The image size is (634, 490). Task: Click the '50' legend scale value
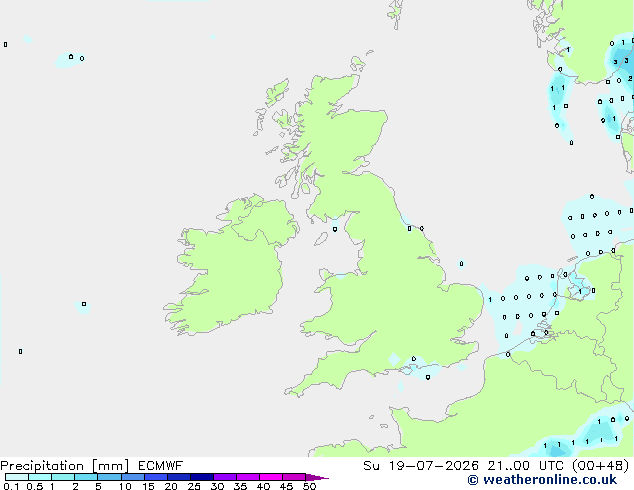[309, 486]
